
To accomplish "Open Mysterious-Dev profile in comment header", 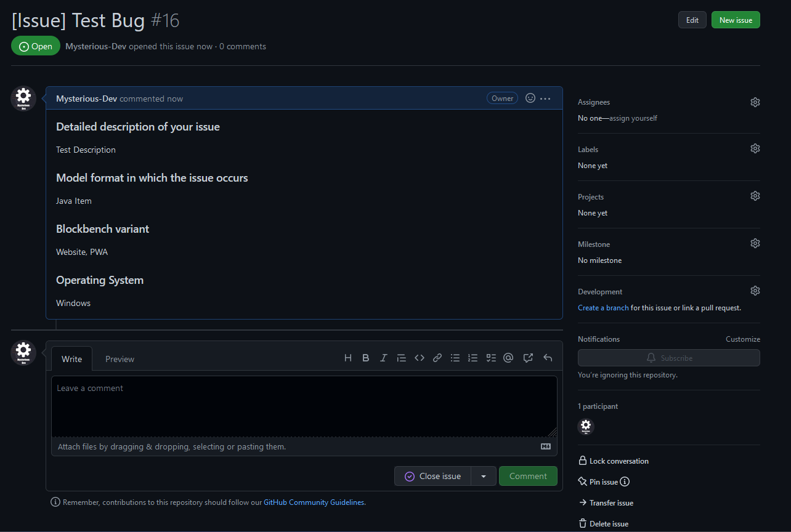I will point(86,99).
